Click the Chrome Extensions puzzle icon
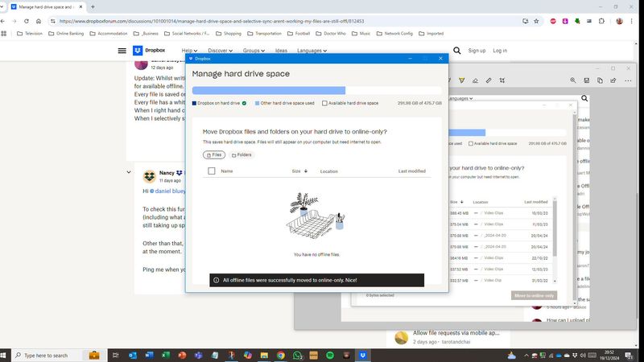Screen dimensions: 644x362 (601, 21)
